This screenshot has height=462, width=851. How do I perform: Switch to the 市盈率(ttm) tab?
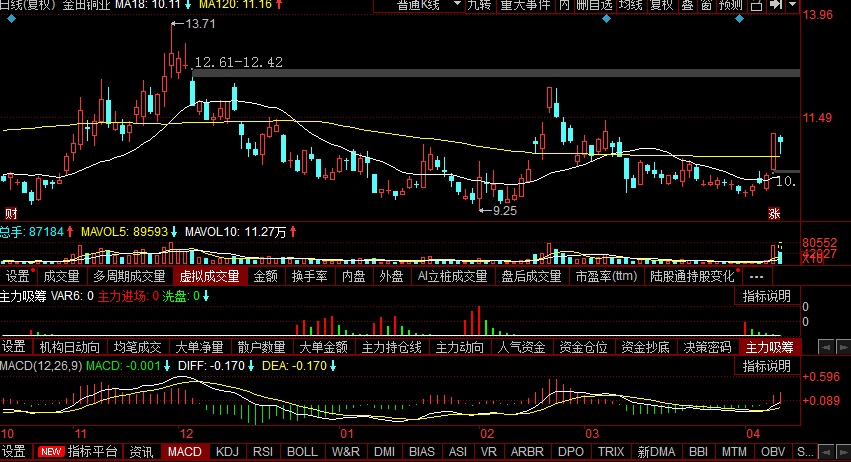coord(606,276)
